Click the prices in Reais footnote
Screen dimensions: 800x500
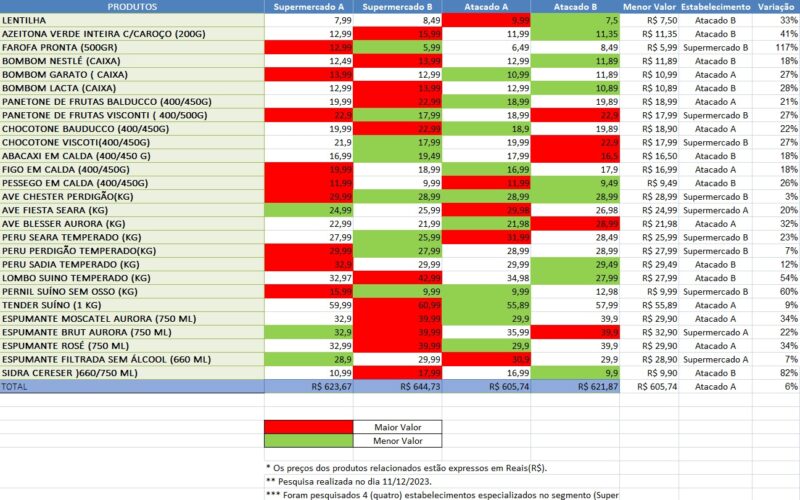407,468
